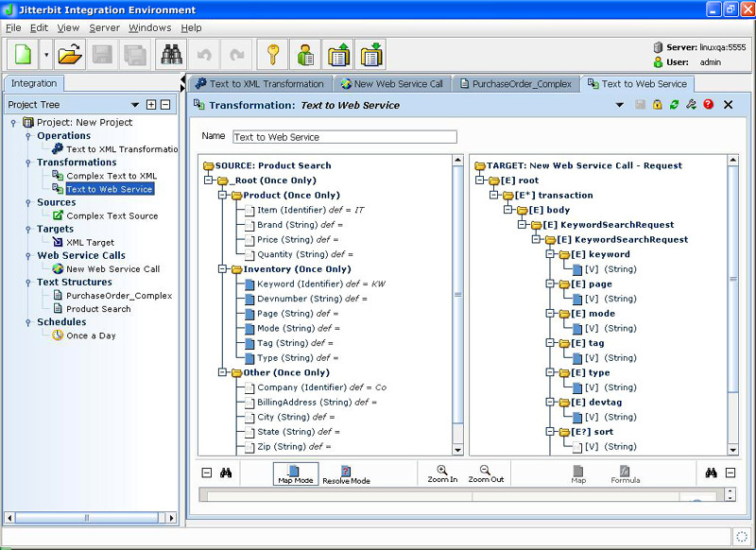Select Complex Text Source in tree
Image resolution: width=756 pixels, height=550 pixels.
click(112, 216)
